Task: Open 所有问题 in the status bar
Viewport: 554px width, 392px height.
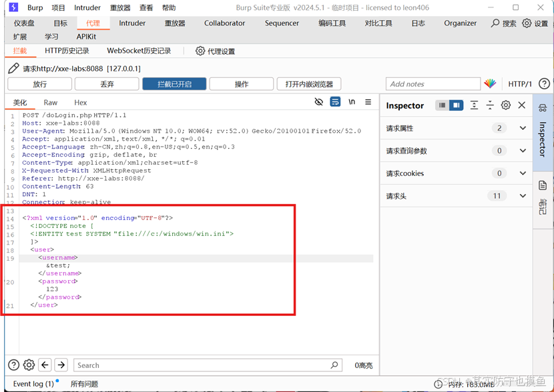Action: [85, 383]
